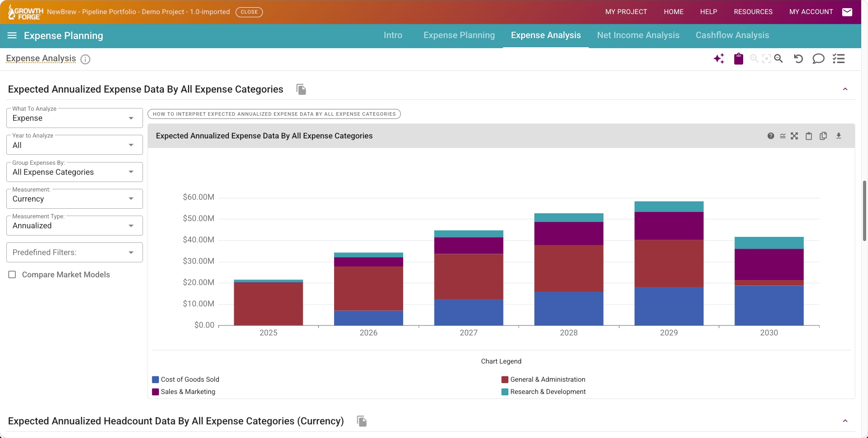
Task: Switch to Cashflow Analysis tab
Action: click(x=732, y=35)
